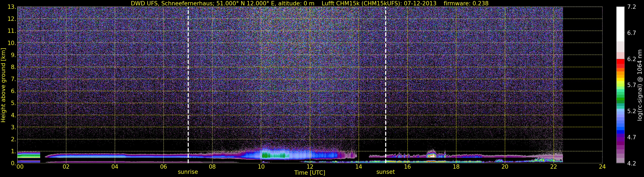The image size is (644, 177).
Task: Click the '4.7' colorbar tick value
Action: coord(632,137)
